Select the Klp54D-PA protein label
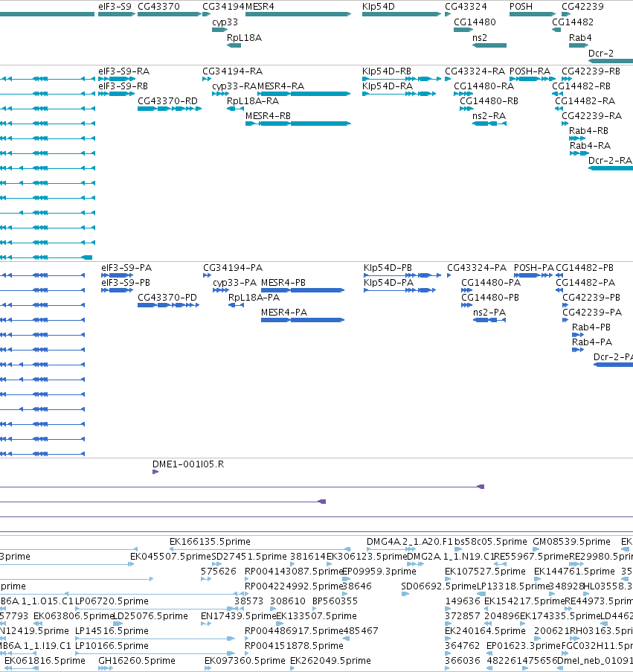Screen dimensions: 633x672 pyautogui.click(x=388, y=283)
